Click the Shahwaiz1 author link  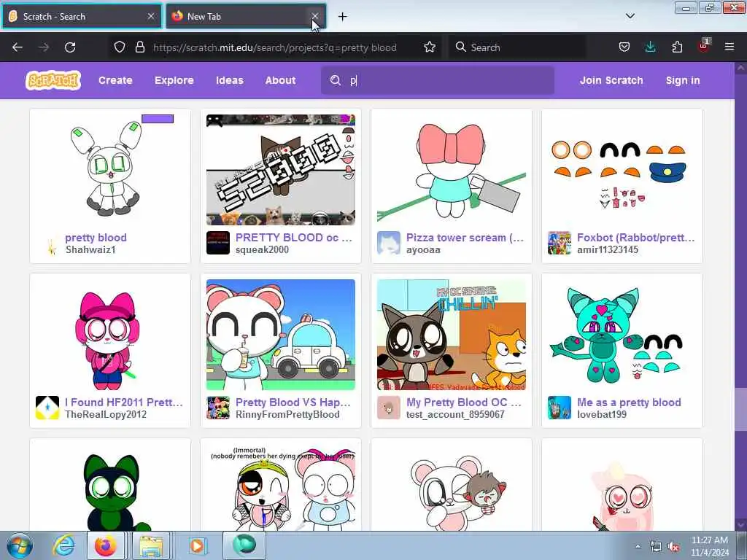(90, 249)
